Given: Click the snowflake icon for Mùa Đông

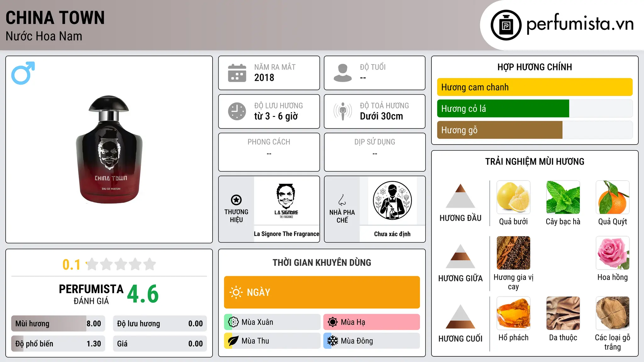Looking at the screenshot, I should click(333, 341).
